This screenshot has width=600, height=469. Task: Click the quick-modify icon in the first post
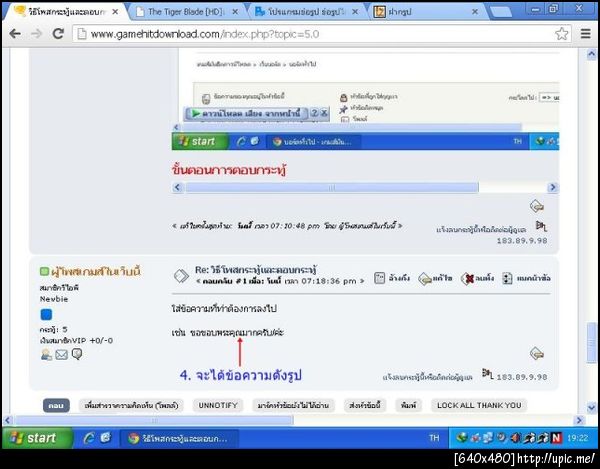[x=537, y=206]
